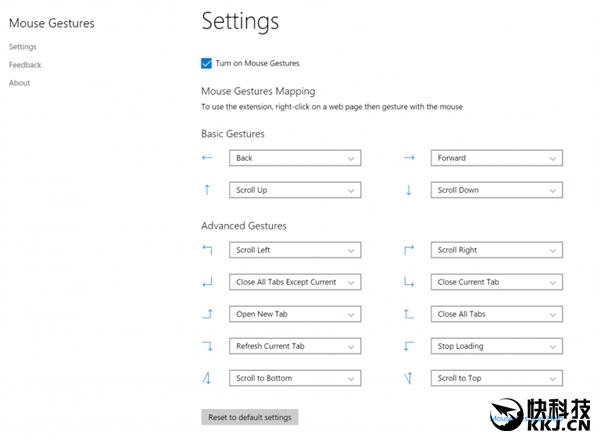Click gesture icon beside Scroll to Top
Screen dimensions: 600x441
pyautogui.click(x=409, y=378)
